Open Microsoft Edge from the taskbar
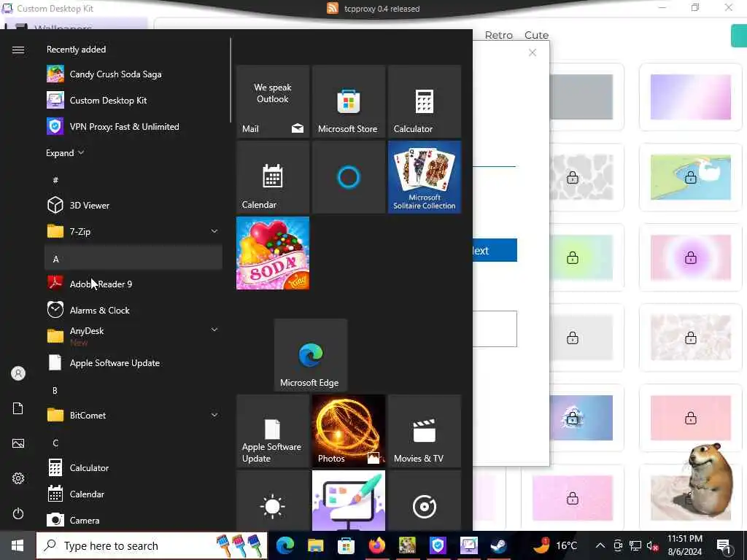 tap(285, 545)
